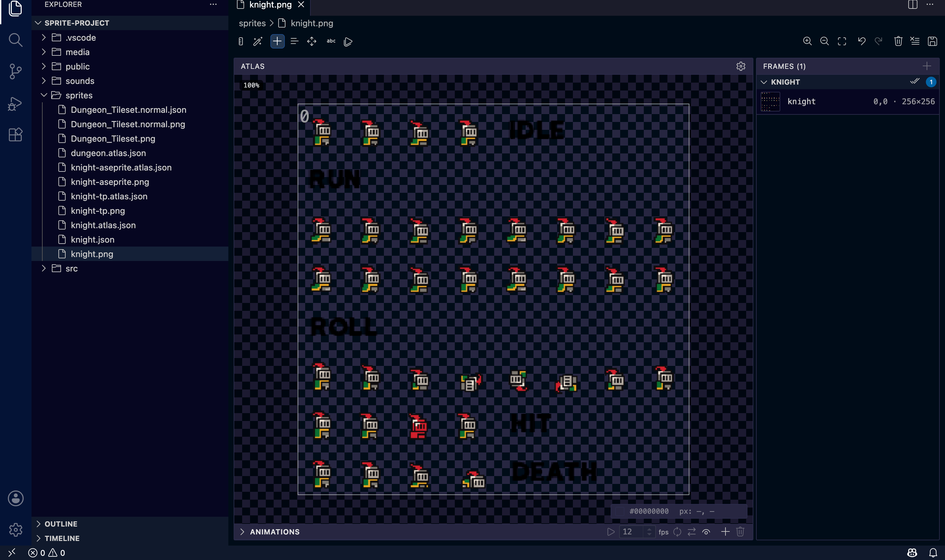
Task: Click the knight.png breadcrumb
Action: pyautogui.click(x=312, y=23)
